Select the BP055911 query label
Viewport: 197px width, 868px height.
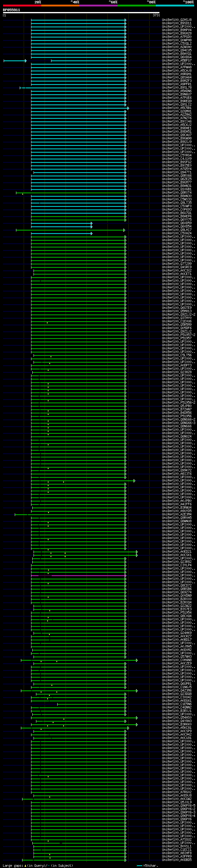coord(11,10)
